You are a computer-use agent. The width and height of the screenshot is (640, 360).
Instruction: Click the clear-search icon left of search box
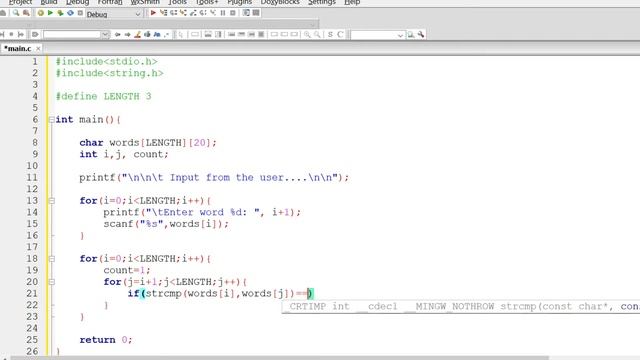point(35,35)
